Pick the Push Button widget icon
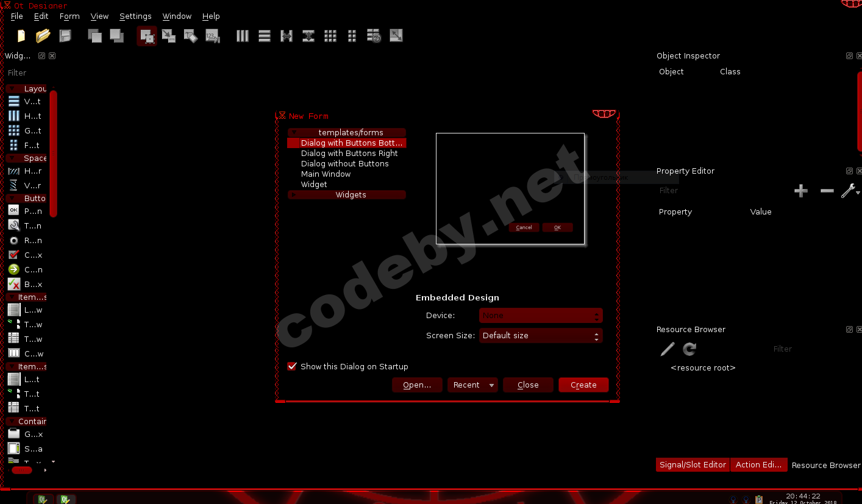The width and height of the screenshot is (862, 504). coord(14,211)
